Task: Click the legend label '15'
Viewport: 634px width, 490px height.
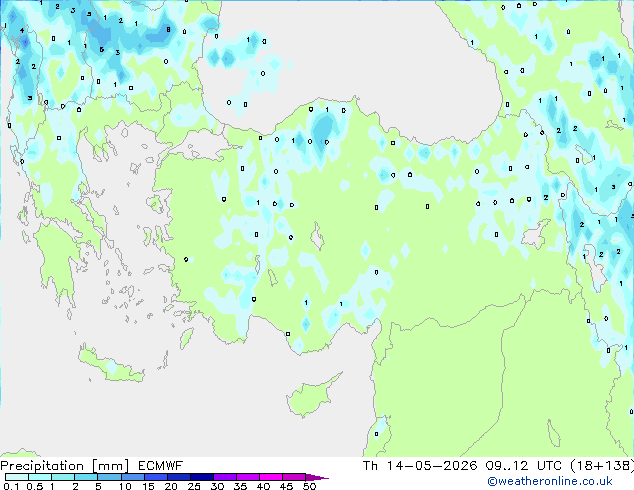Action: (148, 486)
